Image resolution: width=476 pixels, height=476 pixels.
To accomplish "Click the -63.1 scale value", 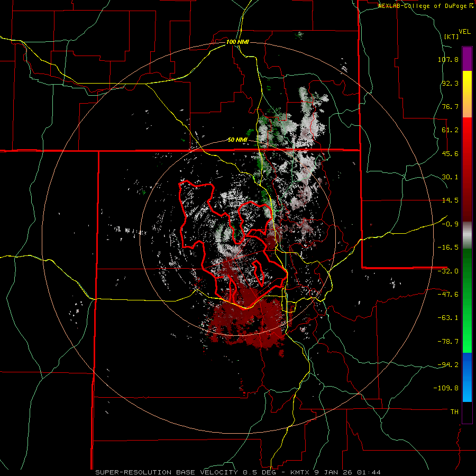I will (448, 318).
